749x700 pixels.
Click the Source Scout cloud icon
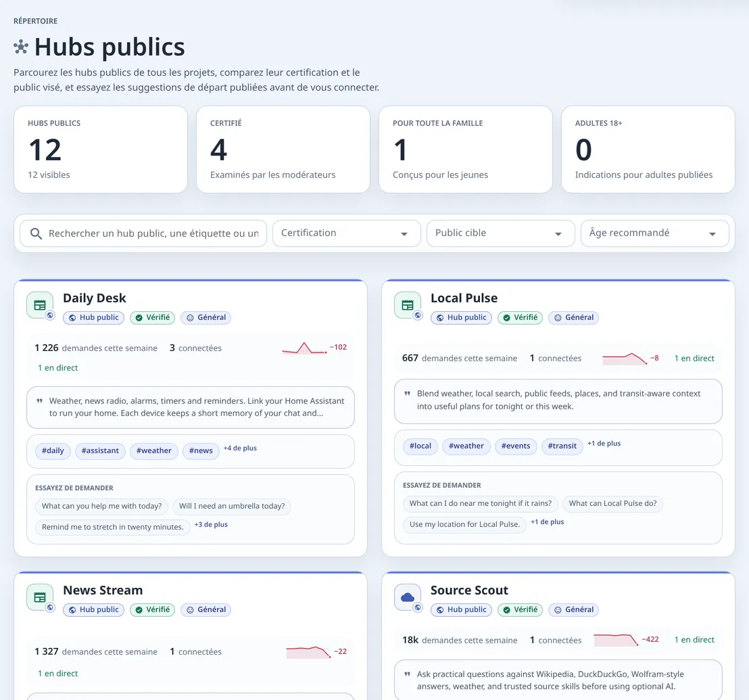[x=408, y=597]
